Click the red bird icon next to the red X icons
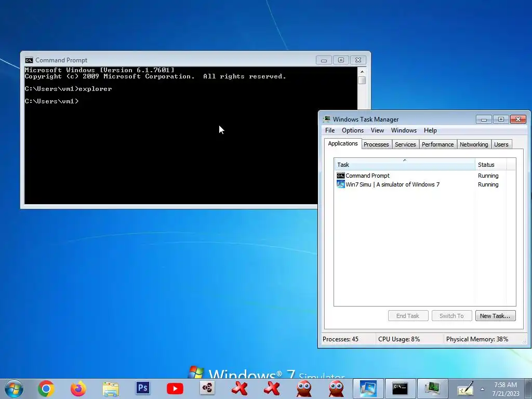This screenshot has height=399, width=532. (x=304, y=389)
